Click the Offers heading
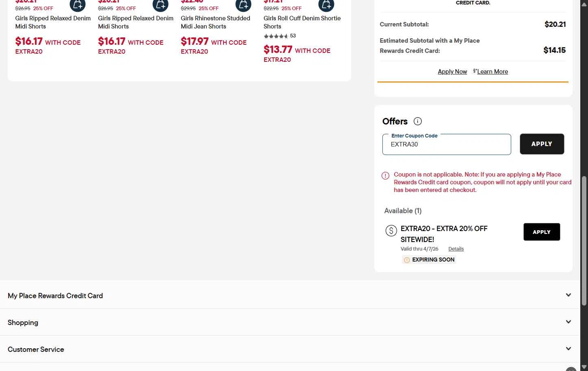 click(x=395, y=121)
